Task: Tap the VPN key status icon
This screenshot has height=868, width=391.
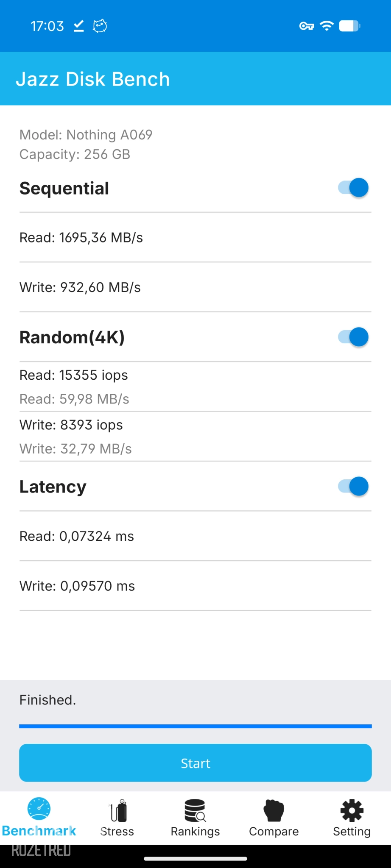Action: [306, 26]
